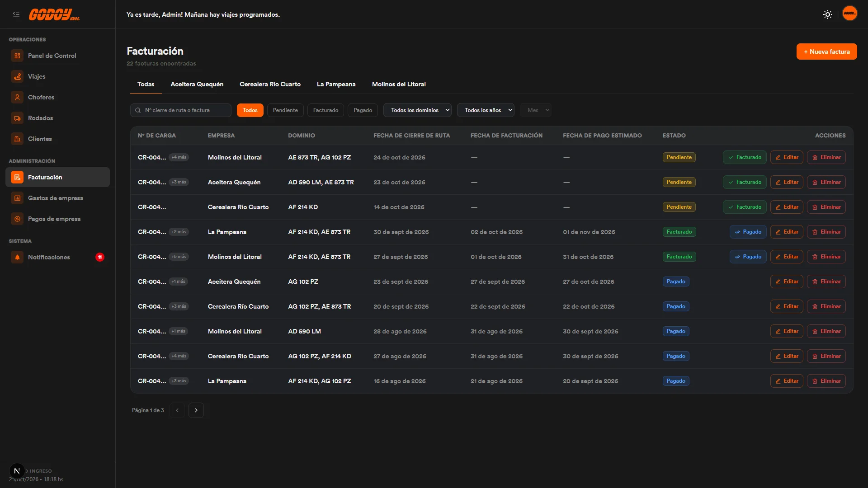The height and width of the screenshot is (488, 868).
Task: Open Choferes sidebar icon
Action: 17,97
